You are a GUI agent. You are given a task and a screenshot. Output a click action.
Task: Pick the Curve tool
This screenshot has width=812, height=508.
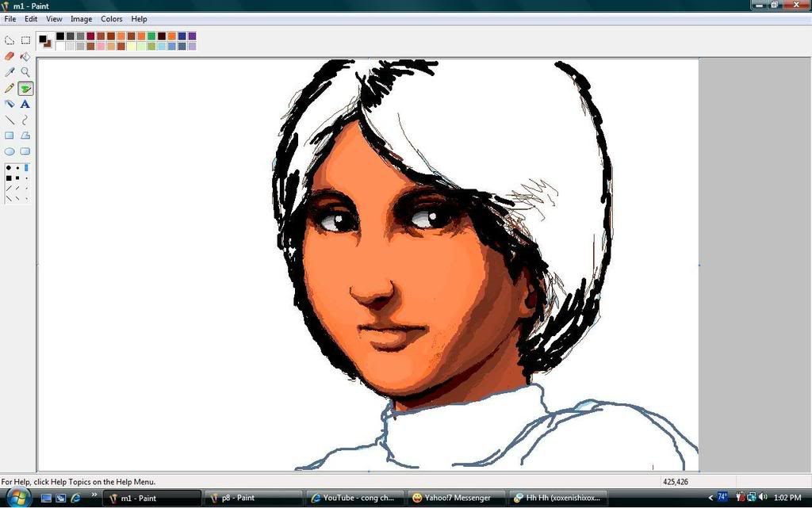pyautogui.click(x=25, y=120)
